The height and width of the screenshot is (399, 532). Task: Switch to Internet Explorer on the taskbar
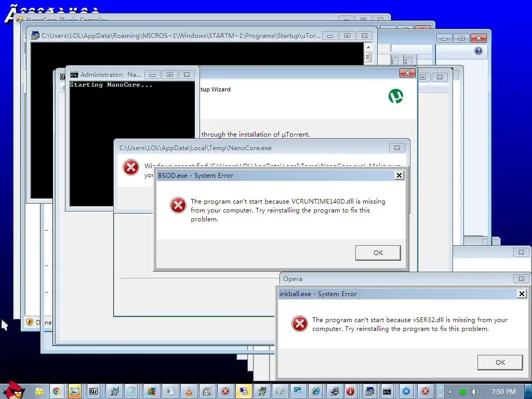316,392
